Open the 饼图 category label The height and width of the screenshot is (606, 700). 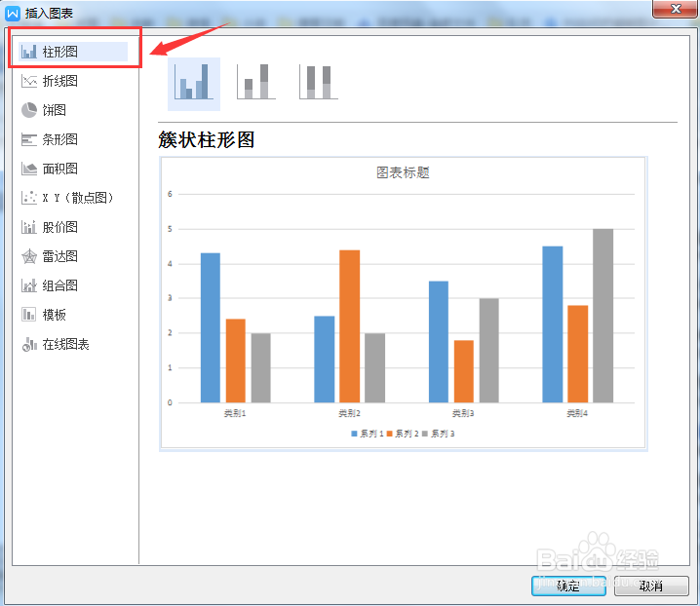[x=55, y=110]
